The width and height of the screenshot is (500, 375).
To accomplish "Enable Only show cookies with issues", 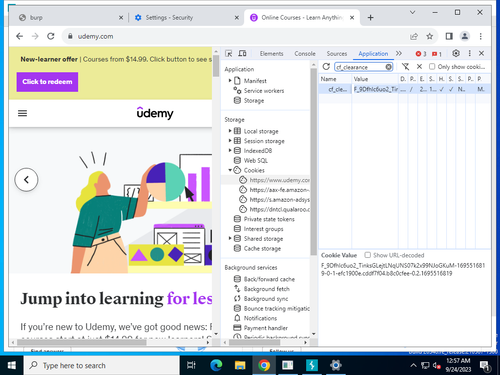I will click(432, 67).
